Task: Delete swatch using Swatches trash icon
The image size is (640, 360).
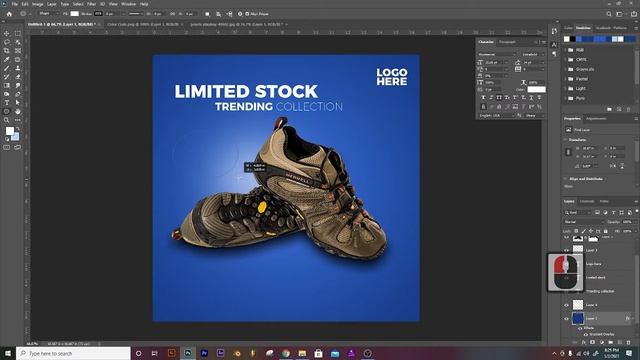Action: [x=629, y=109]
